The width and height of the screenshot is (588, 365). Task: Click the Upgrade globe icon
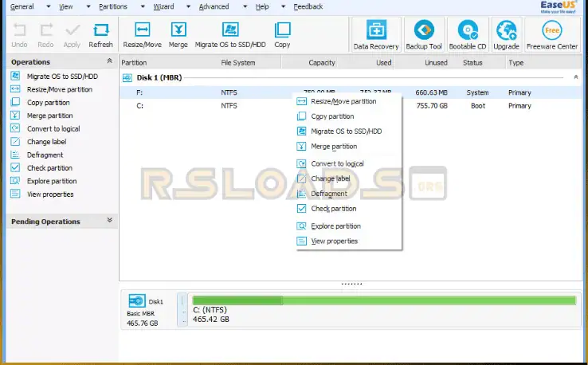coord(506,30)
